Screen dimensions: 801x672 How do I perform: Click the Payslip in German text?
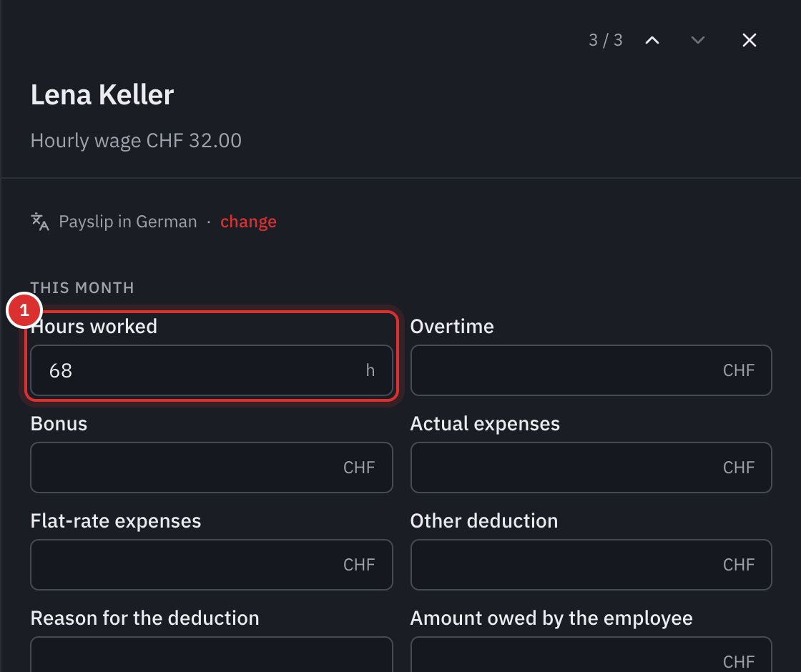(x=128, y=222)
